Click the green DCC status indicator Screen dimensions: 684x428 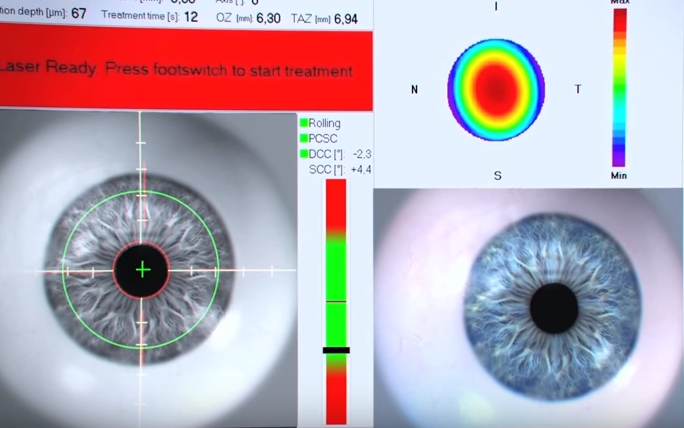click(304, 154)
